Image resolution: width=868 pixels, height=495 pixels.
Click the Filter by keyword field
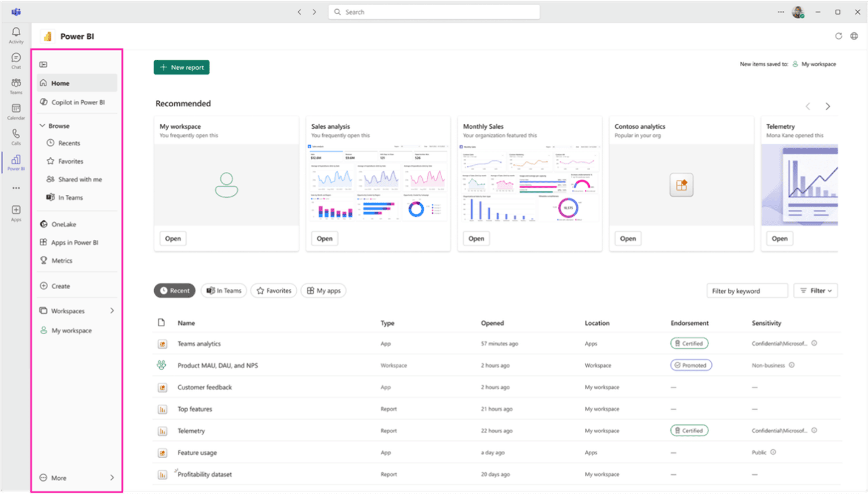point(747,291)
